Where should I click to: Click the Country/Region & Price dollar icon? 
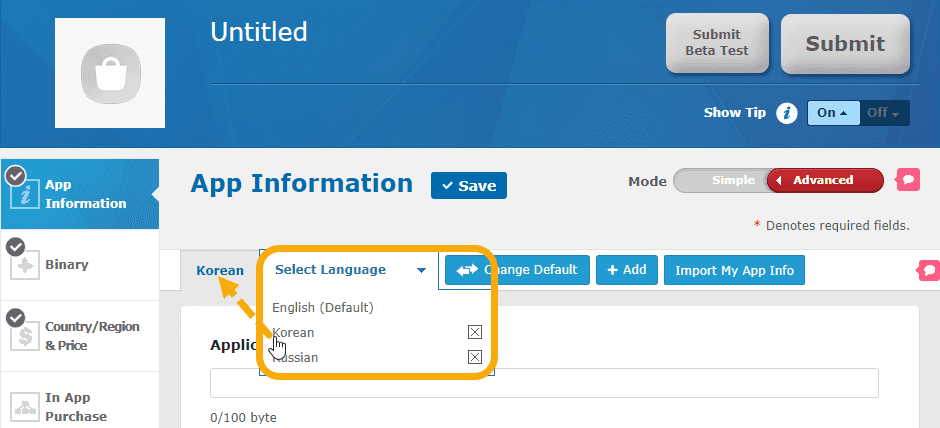pos(23,336)
